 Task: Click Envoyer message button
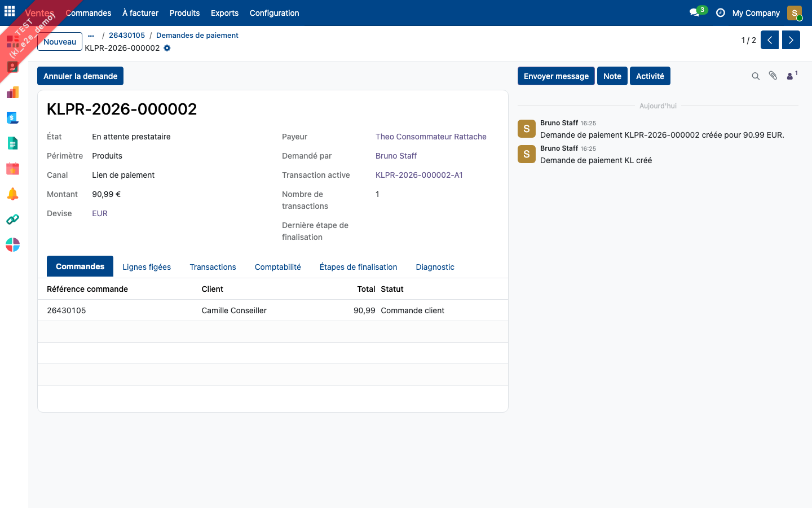(x=556, y=76)
